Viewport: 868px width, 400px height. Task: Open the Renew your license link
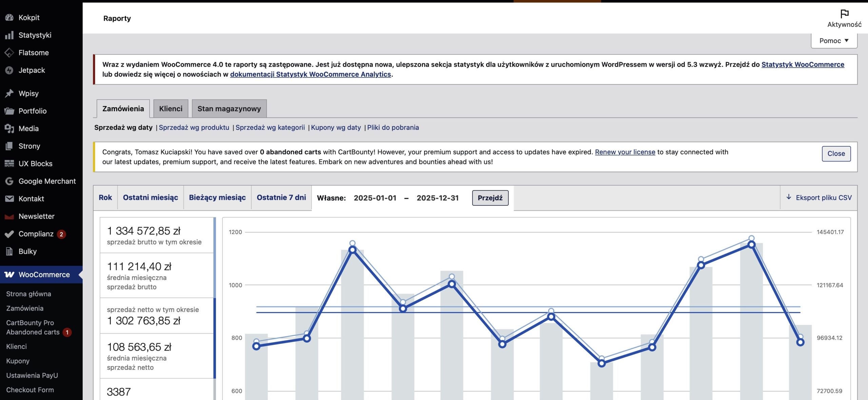point(625,152)
